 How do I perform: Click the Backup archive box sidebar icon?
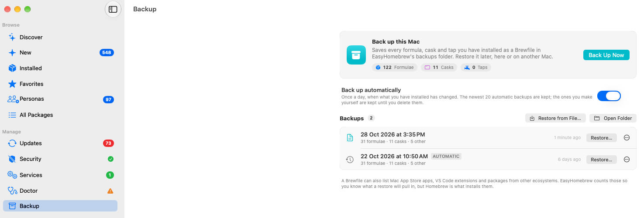tap(12, 206)
